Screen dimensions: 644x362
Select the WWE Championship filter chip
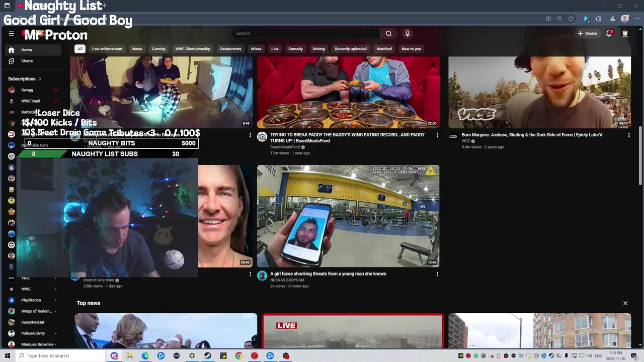193,49
